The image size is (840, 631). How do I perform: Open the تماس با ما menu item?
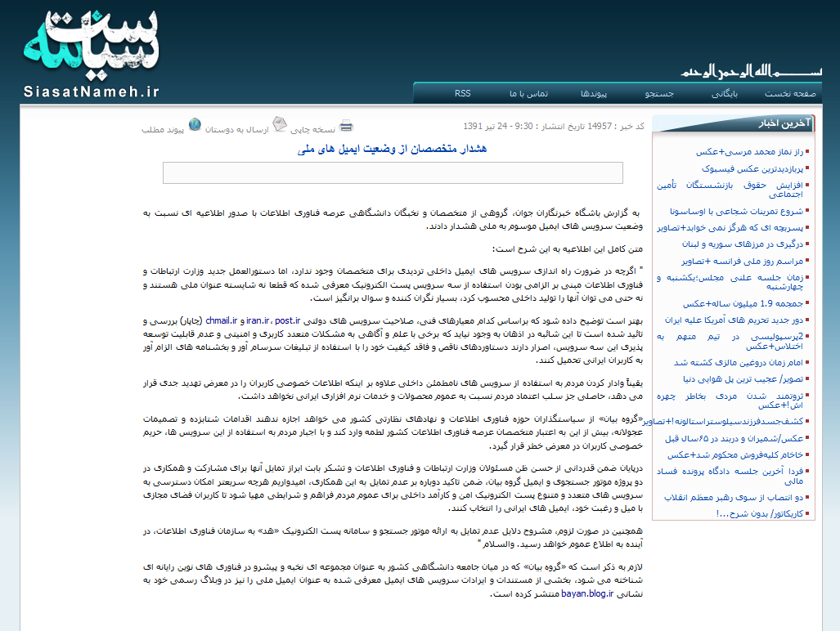[x=528, y=94]
